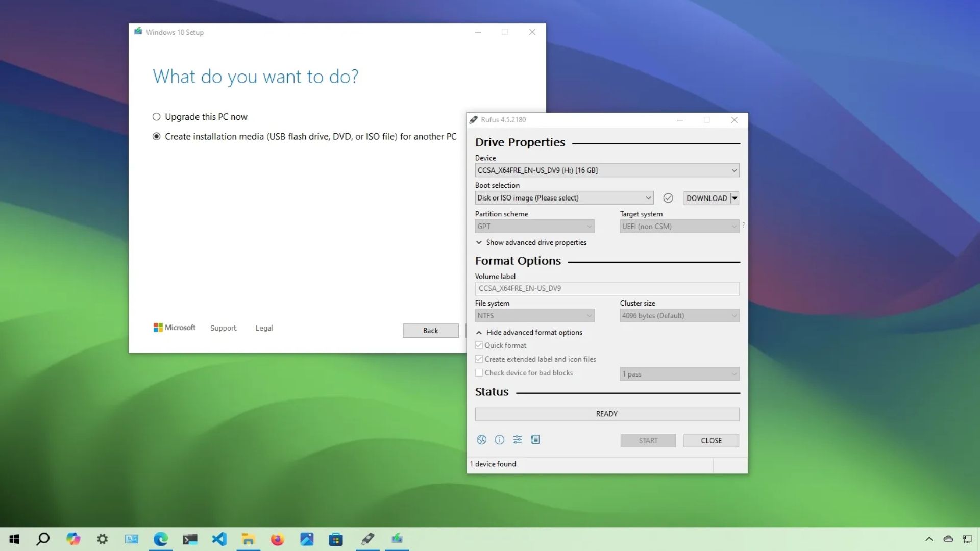Minimize the Rufus window
Image resolution: width=980 pixels, height=551 pixels.
pos(680,120)
